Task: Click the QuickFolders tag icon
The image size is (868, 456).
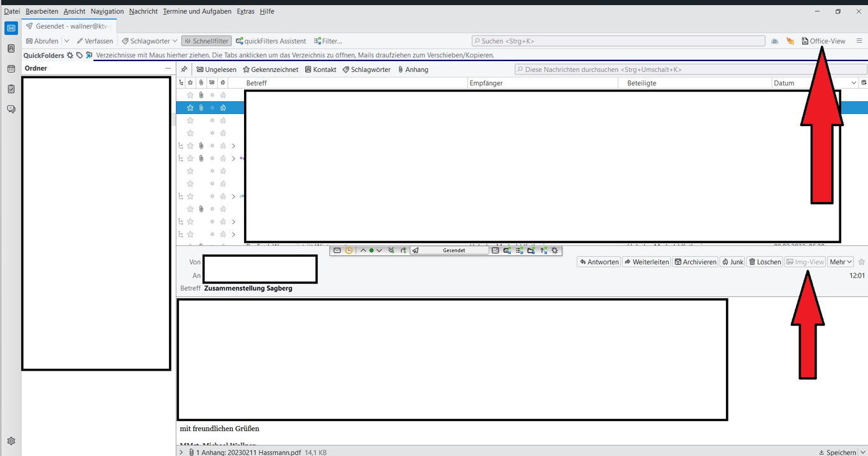Action: [x=80, y=55]
